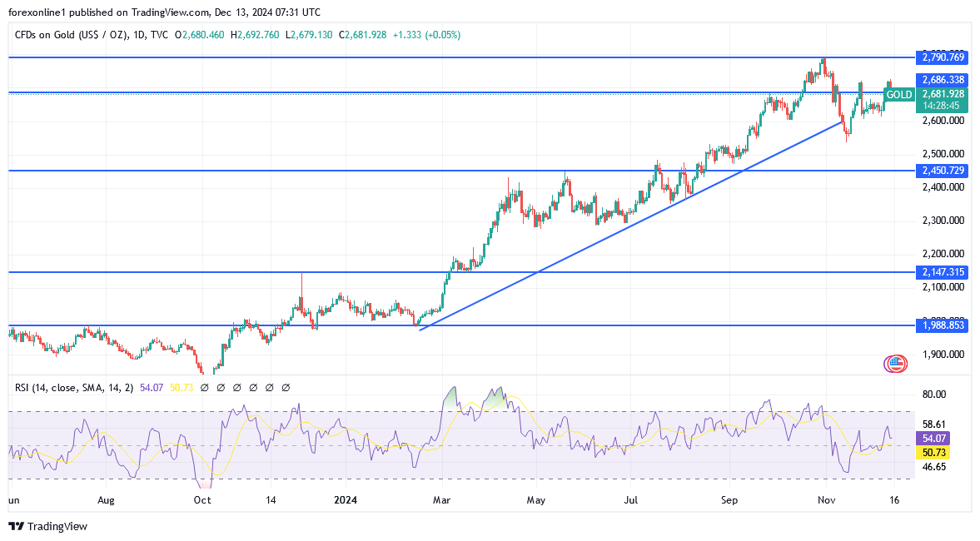Select the green GOLD symbol tag

[x=898, y=95]
